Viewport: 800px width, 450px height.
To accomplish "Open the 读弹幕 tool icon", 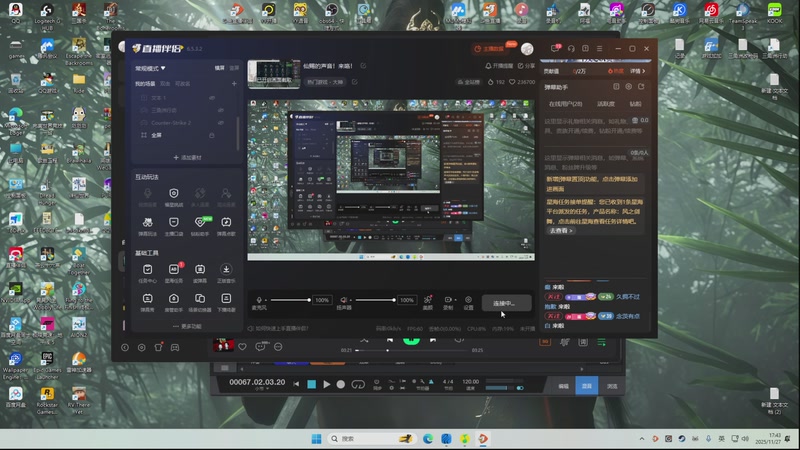I will 200,269.
